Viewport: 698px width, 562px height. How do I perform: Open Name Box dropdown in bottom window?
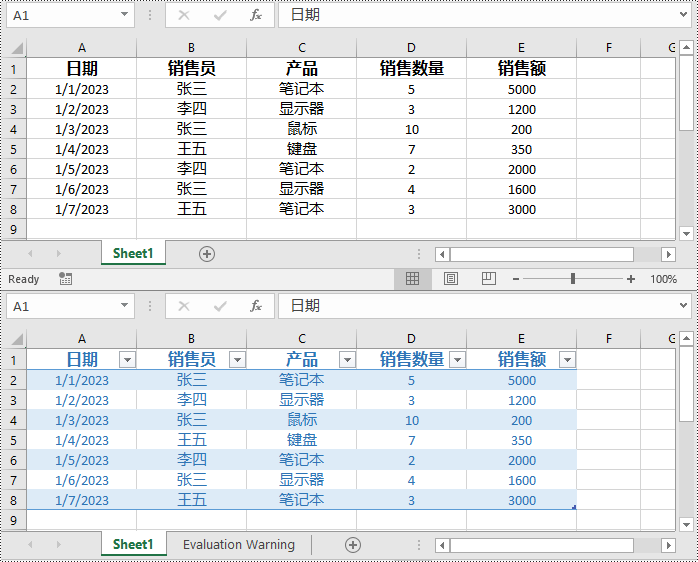coord(125,305)
